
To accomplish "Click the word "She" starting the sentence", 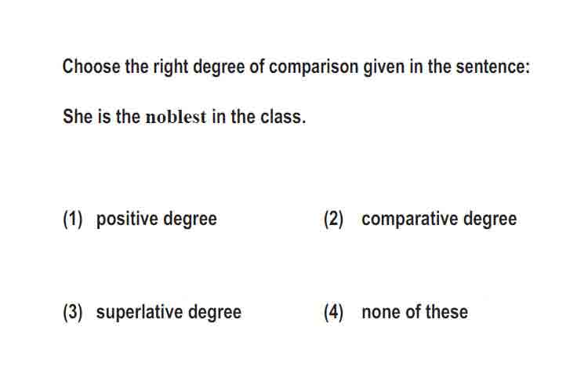I will (x=78, y=116).
